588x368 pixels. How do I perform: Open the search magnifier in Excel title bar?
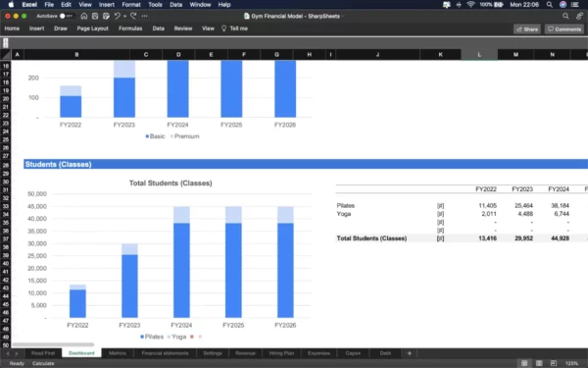point(565,16)
